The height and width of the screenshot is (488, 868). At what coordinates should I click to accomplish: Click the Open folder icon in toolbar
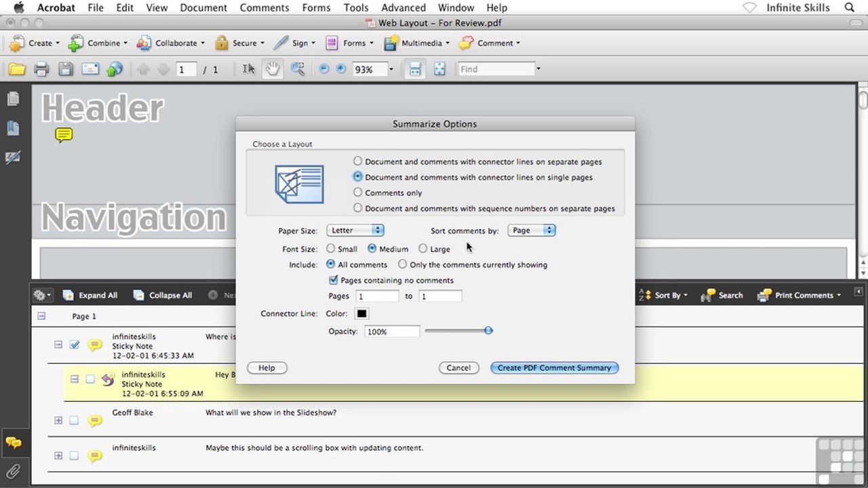[17, 69]
